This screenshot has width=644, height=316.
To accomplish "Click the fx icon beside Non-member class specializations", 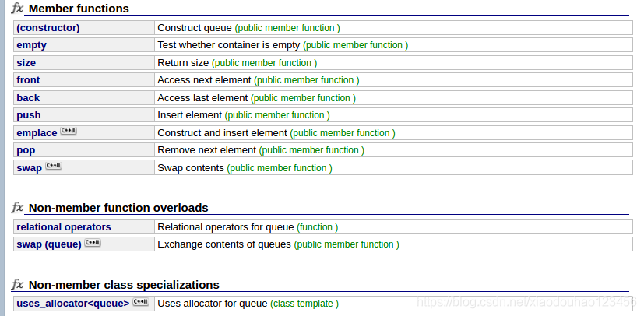I will coord(17,284).
